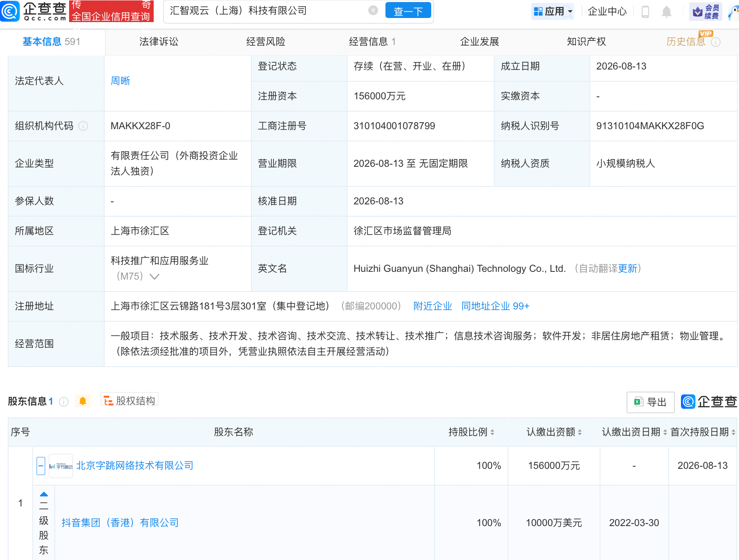Open the 企业发展 tab
739x560 pixels.
click(x=479, y=42)
